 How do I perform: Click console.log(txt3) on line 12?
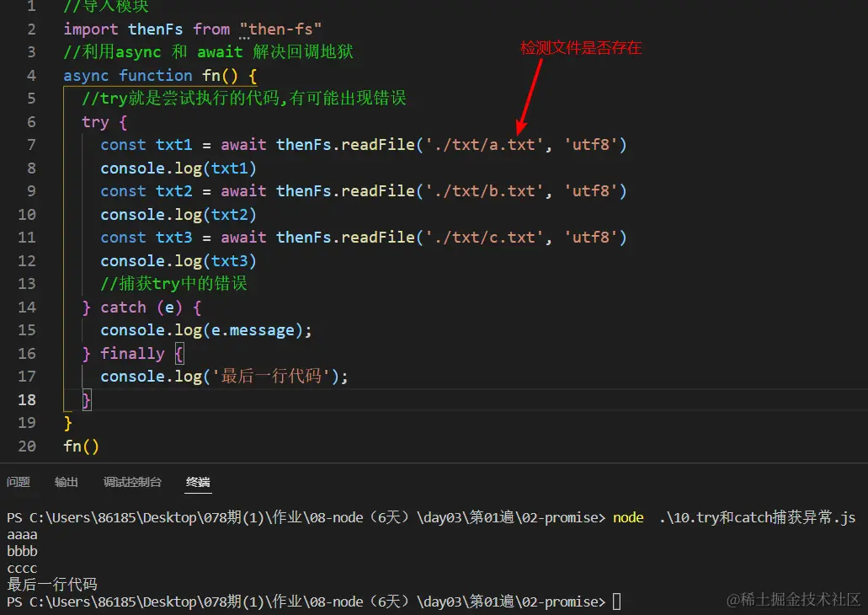(x=178, y=261)
